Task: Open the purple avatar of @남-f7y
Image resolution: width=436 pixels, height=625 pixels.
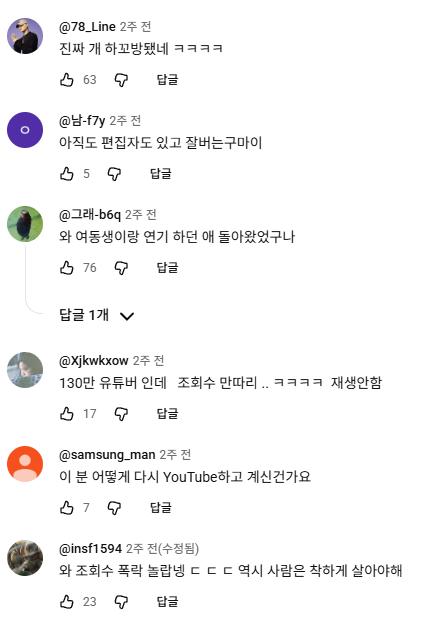Action: (x=25, y=130)
